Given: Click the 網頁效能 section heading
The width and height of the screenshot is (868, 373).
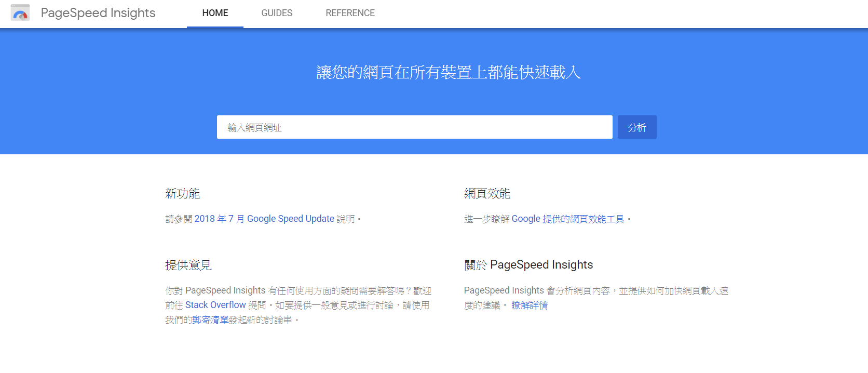Looking at the screenshot, I should click(487, 194).
